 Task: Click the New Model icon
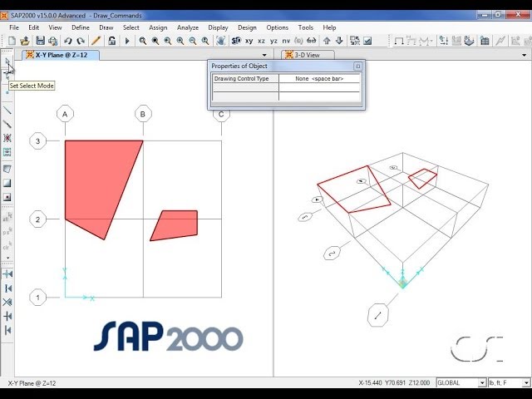(x=12, y=41)
